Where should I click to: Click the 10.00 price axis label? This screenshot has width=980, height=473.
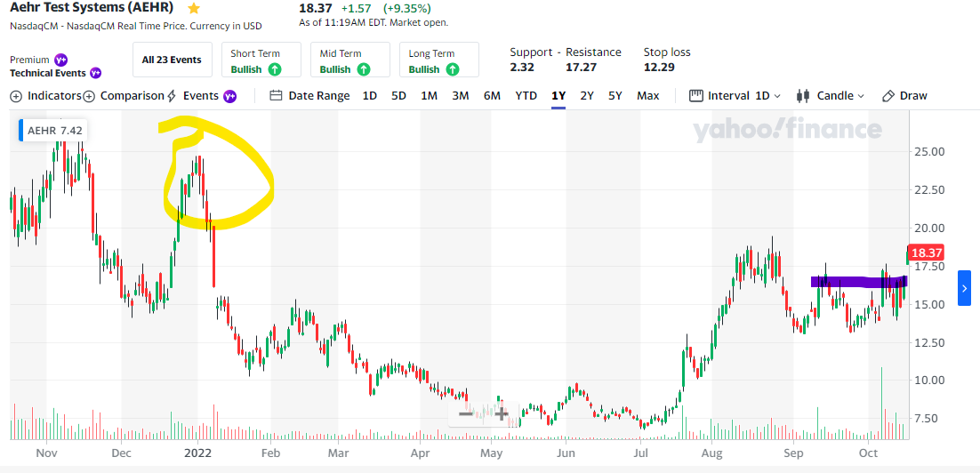[930, 380]
